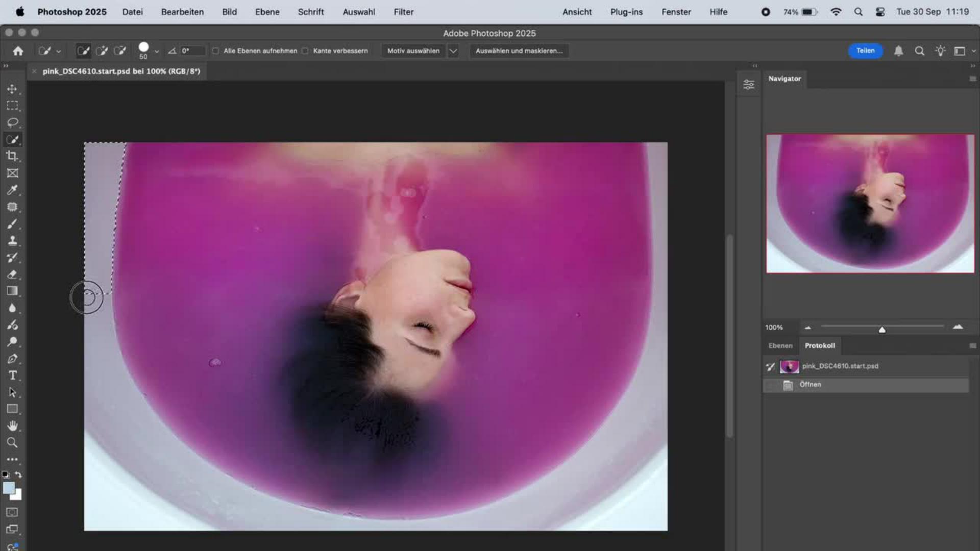Select the Lasso tool
Viewport: 980px width, 551px height.
click(x=12, y=122)
